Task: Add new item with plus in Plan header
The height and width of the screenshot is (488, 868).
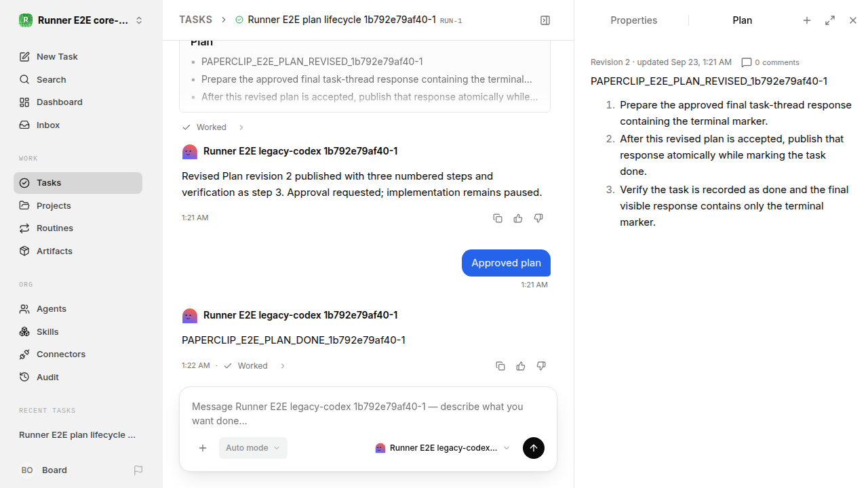Action: tap(807, 20)
